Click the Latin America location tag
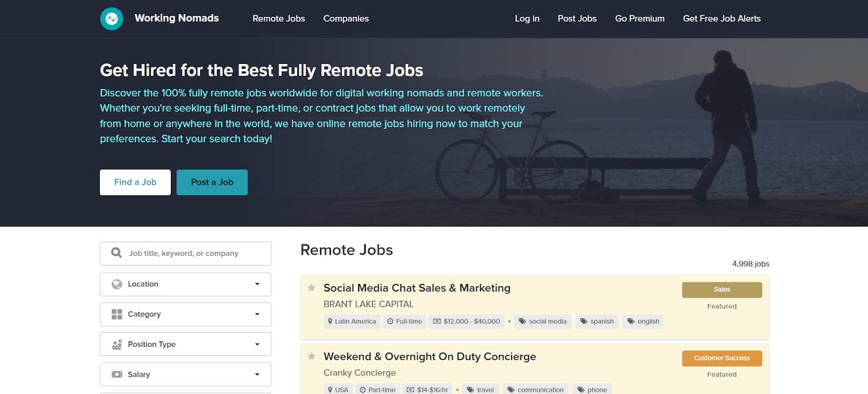Viewport: 868px width, 394px height. coord(352,321)
